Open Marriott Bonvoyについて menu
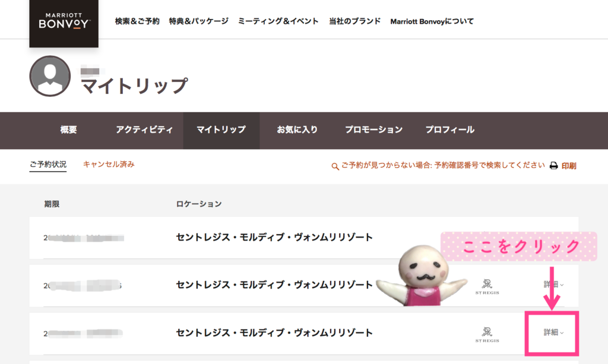 tap(432, 21)
